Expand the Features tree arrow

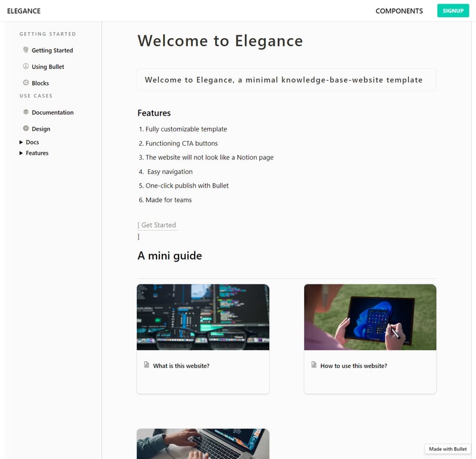coord(21,153)
